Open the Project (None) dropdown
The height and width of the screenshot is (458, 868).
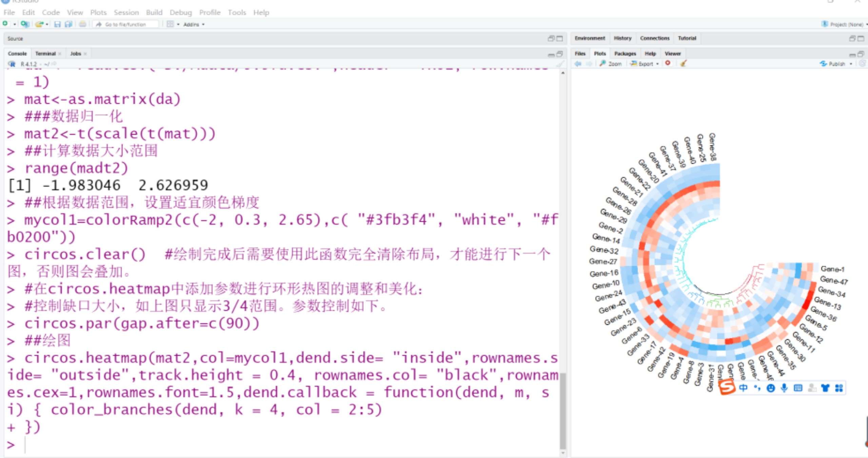click(x=846, y=24)
